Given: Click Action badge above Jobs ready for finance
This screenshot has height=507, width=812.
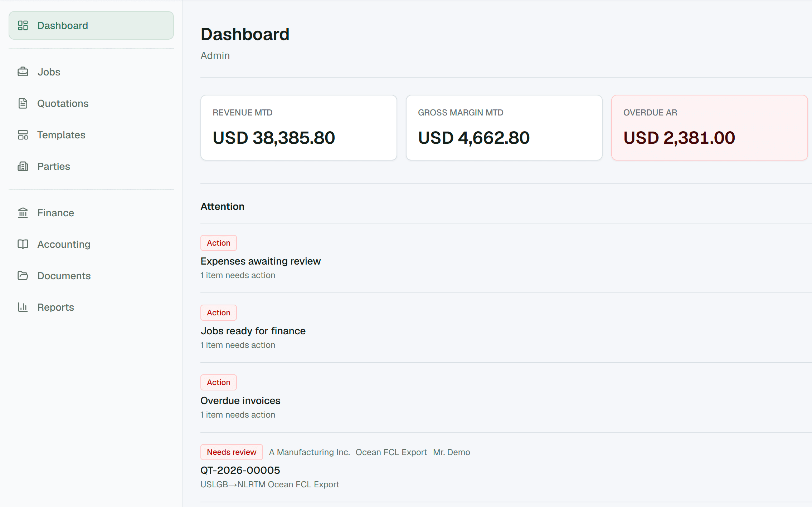Looking at the screenshot, I should 219,312.
